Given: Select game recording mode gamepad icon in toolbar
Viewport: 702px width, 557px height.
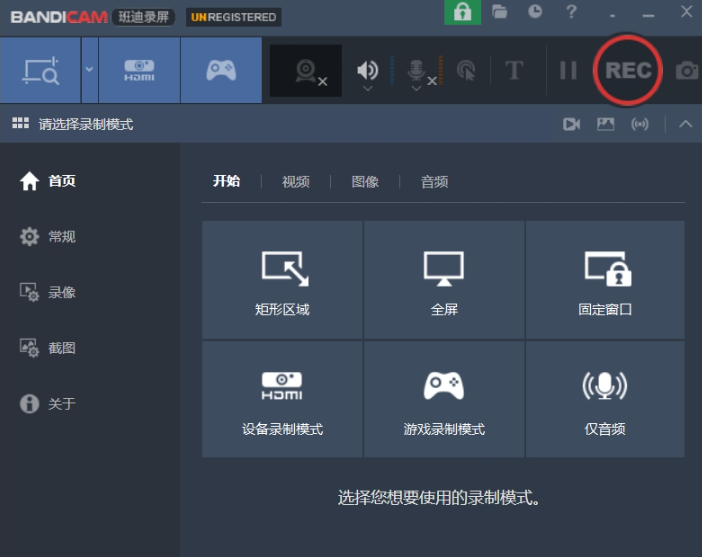Looking at the screenshot, I should tap(221, 71).
